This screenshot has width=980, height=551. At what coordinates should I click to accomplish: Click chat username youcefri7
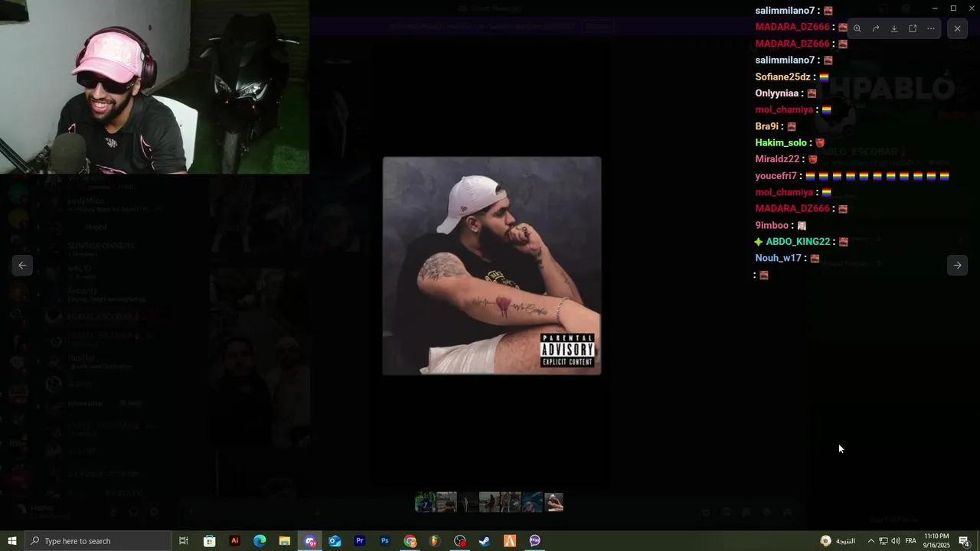[776, 176]
